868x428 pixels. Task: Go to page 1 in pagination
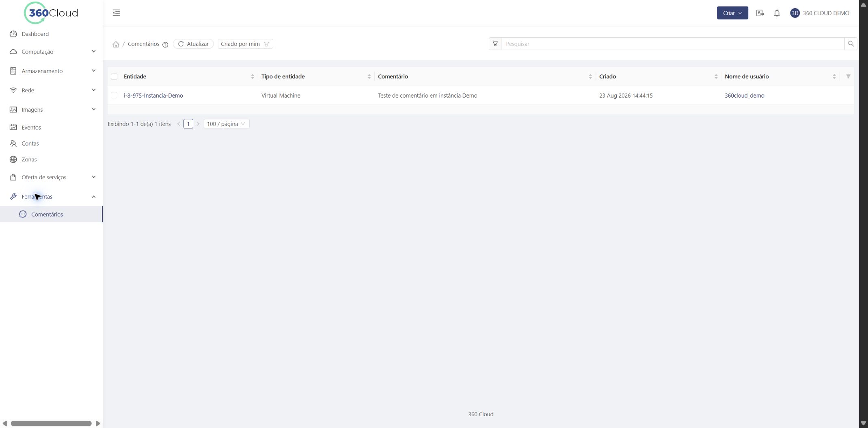(x=188, y=124)
